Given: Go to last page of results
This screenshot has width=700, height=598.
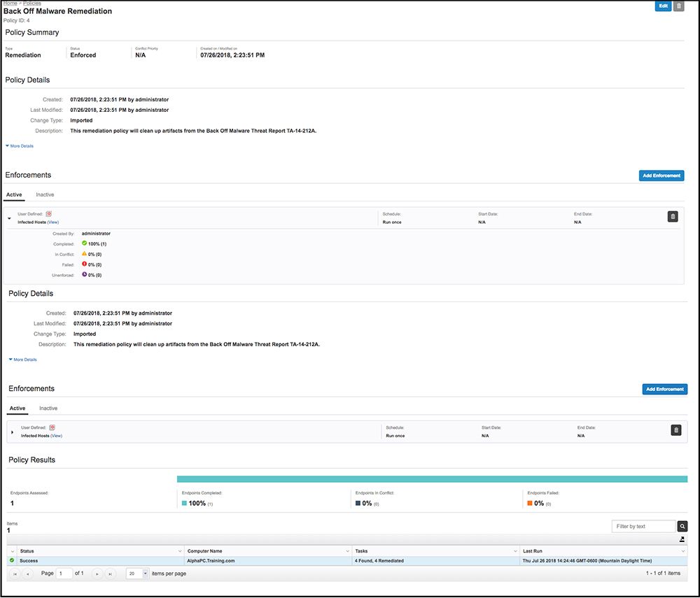Looking at the screenshot, I should 110,574.
